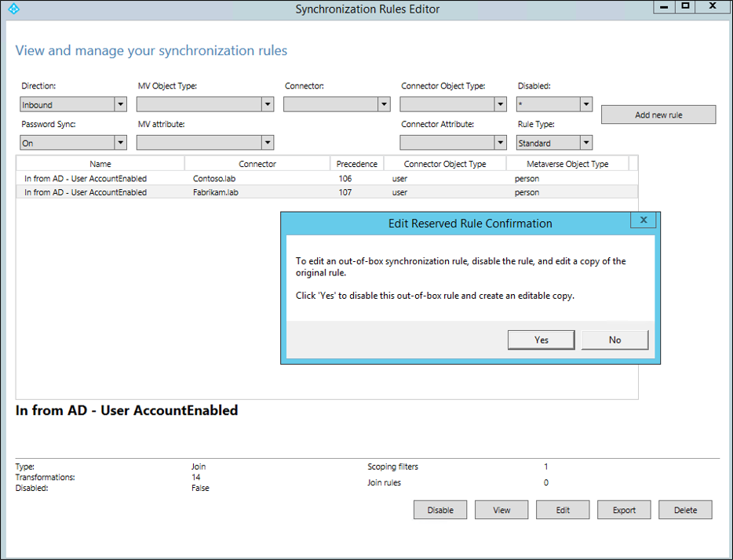Open the Rule Type dropdown
This screenshot has width=733, height=560.
pyautogui.click(x=587, y=142)
